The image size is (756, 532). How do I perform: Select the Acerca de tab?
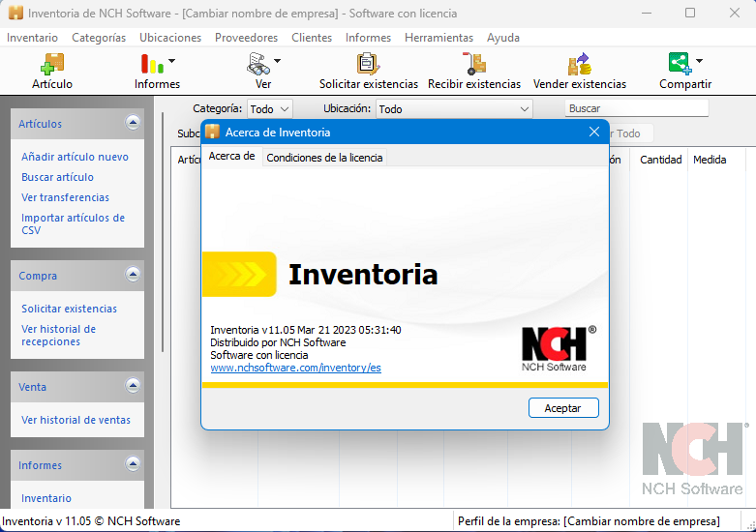(x=232, y=156)
